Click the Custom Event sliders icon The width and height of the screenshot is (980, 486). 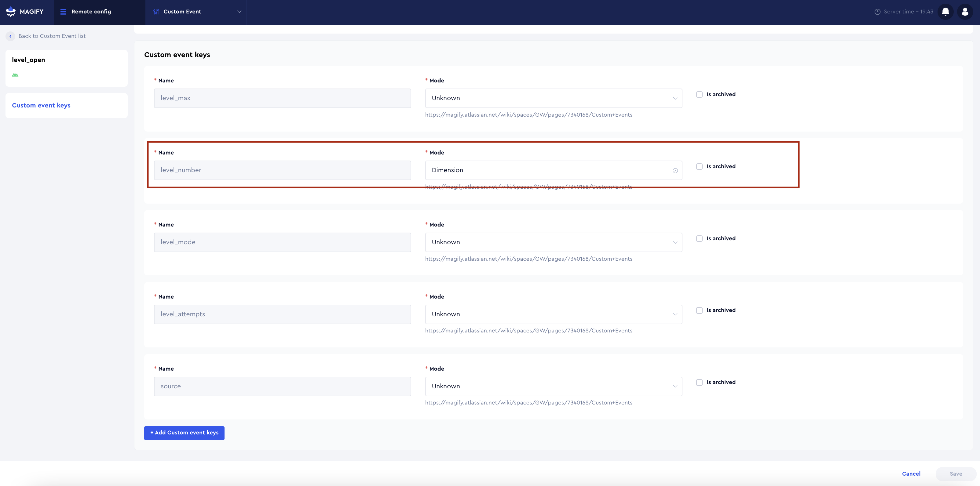[156, 12]
